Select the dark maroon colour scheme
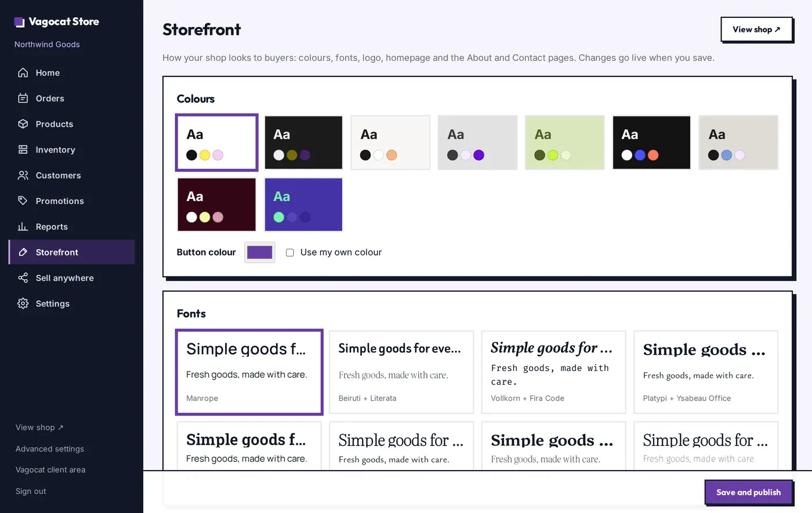 coord(216,205)
